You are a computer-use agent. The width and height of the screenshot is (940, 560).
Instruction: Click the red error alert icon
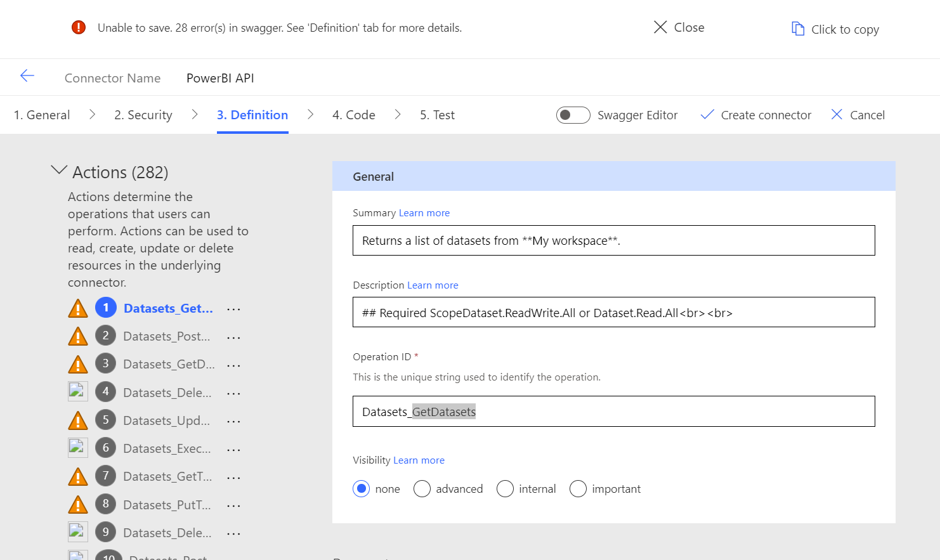click(79, 27)
